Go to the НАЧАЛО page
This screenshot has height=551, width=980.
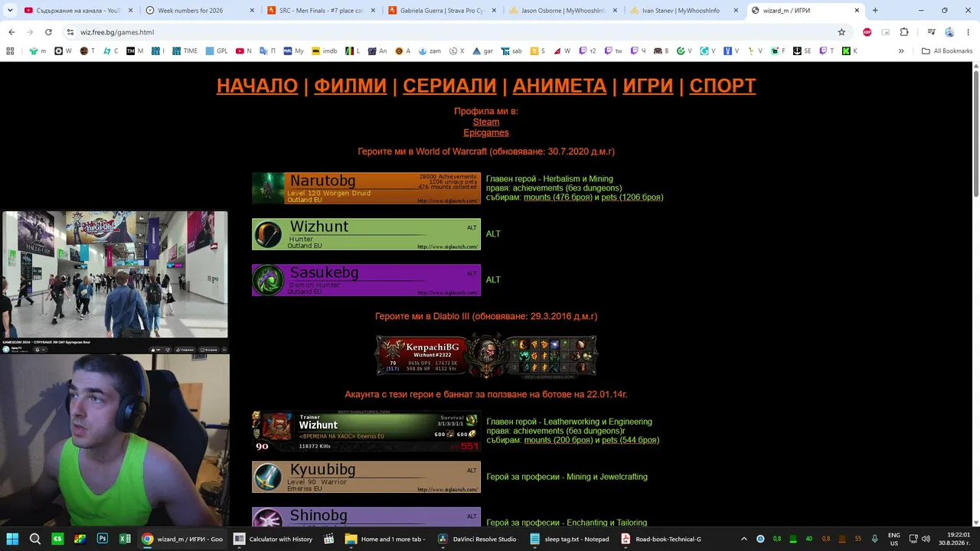click(x=257, y=86)
